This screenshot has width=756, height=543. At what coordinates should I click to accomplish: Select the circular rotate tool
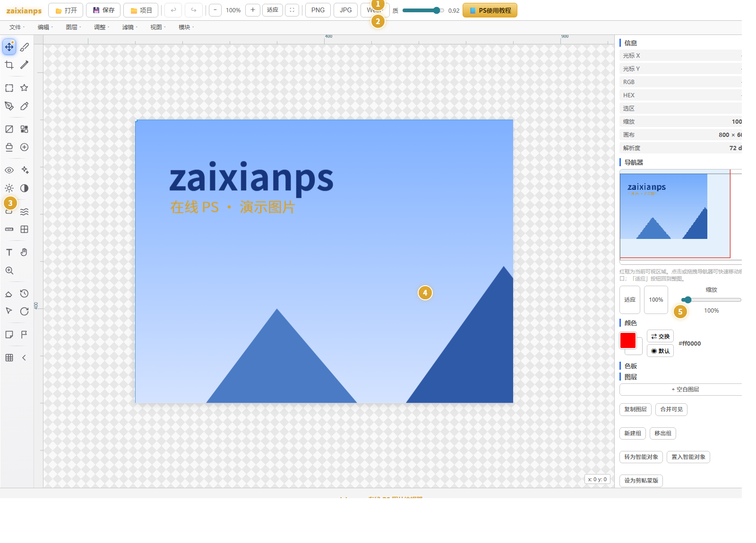pos(25,311)
